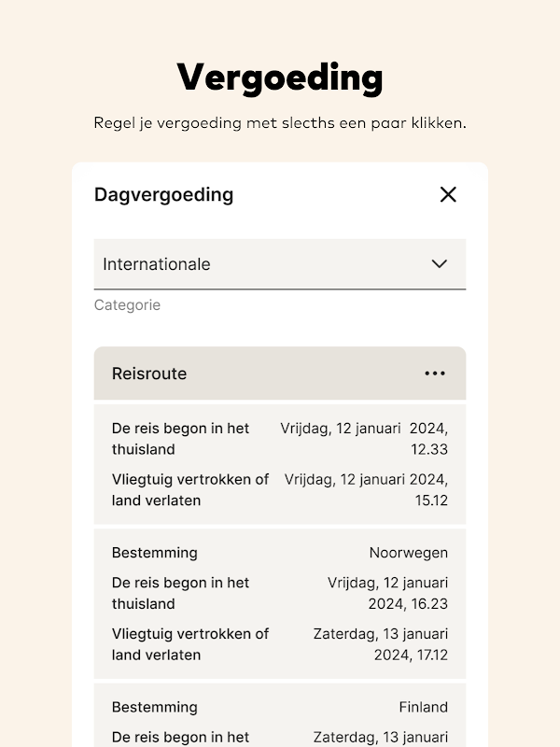Close the Dagvergoeding panel with the X

coord(448,194)
